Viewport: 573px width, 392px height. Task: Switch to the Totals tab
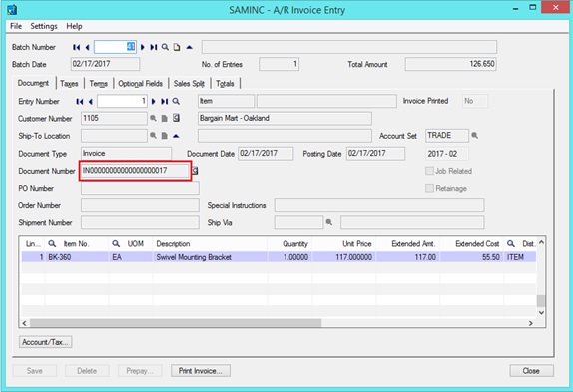(x=225, y=84)
